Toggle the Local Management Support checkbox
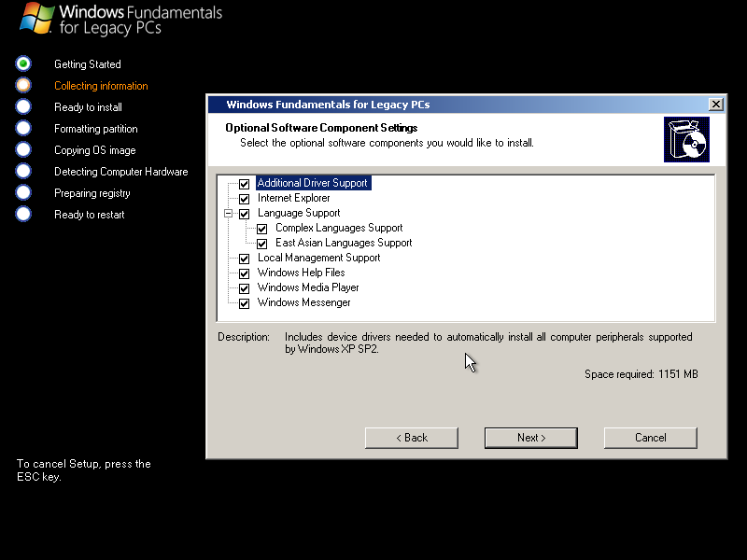This screenshot has width=747, height=560. coord(244,259)
